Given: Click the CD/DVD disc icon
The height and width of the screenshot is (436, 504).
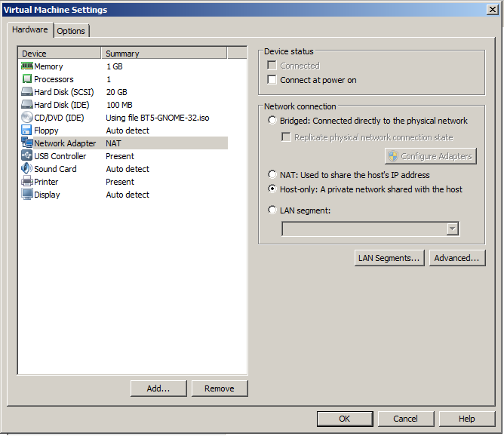Looking at the screenshot, I should point(27,117).
